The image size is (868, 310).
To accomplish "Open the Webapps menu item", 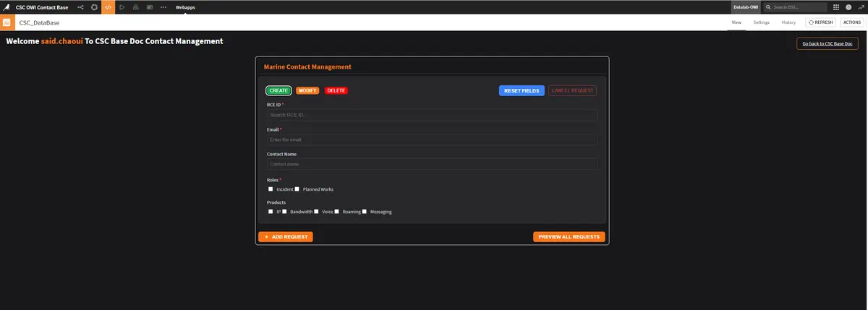I will [185, 7].
